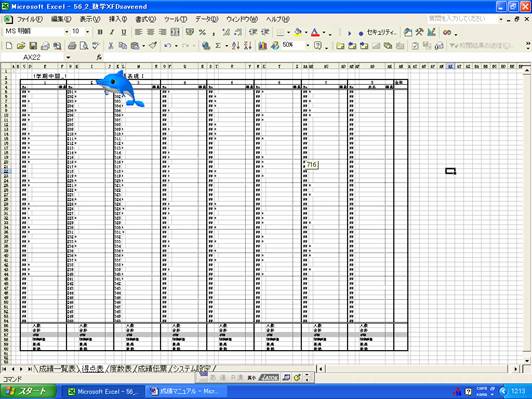Click the Percent Style icon
Viewport: 532px width, 399px height.
202,32
